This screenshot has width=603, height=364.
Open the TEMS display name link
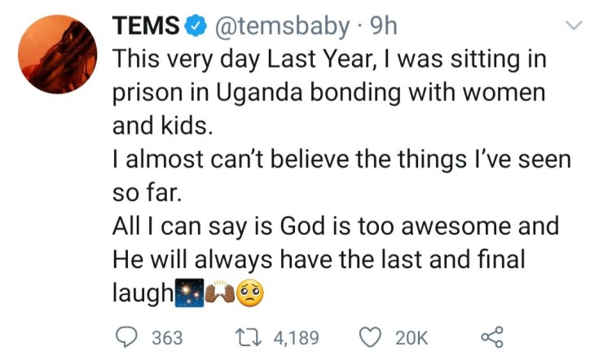[x=145, y=27]
